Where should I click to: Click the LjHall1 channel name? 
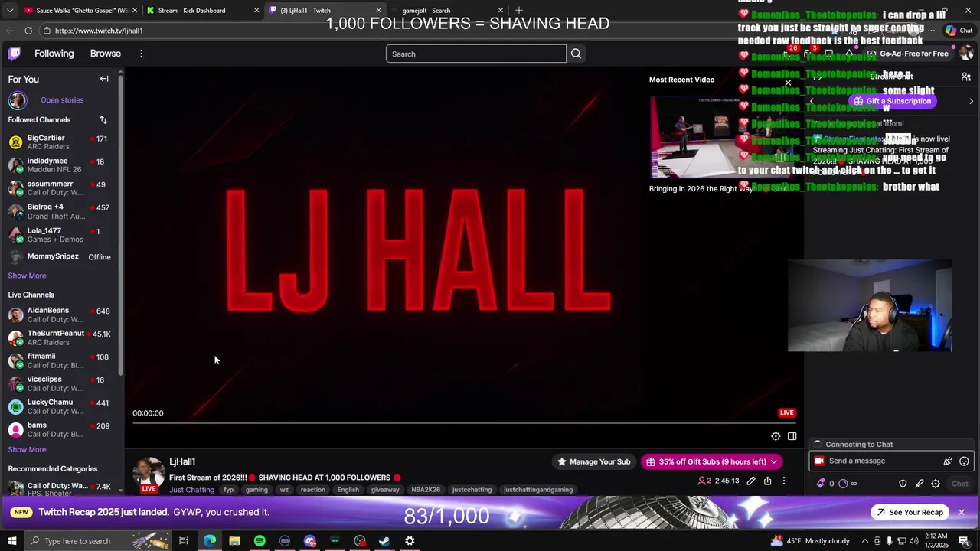tap(182, 461)
